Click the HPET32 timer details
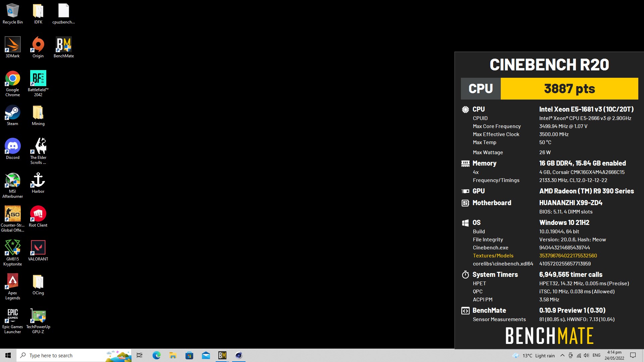 (x=584, y=284)
